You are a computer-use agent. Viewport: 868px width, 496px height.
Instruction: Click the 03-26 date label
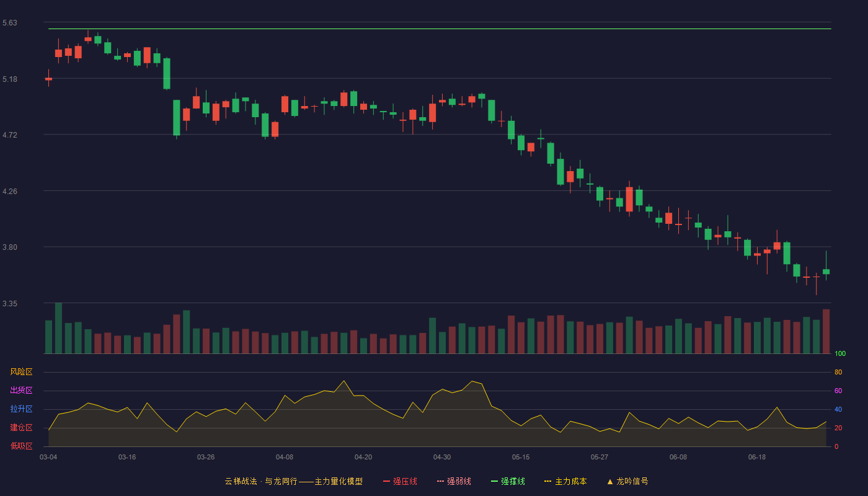[206, 457]
